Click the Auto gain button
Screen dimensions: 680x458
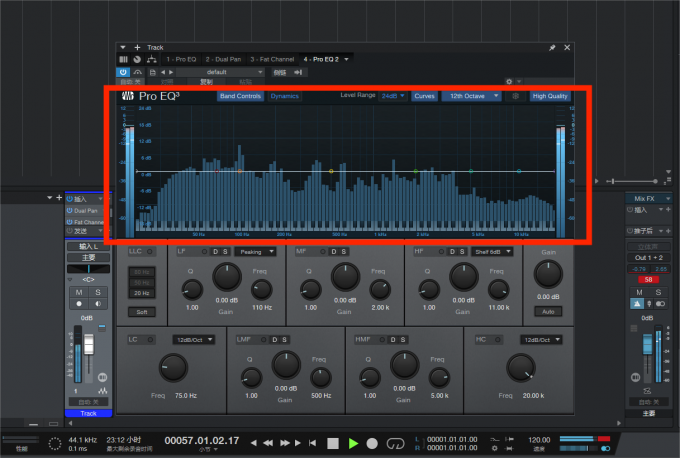[x=548, y=311]
